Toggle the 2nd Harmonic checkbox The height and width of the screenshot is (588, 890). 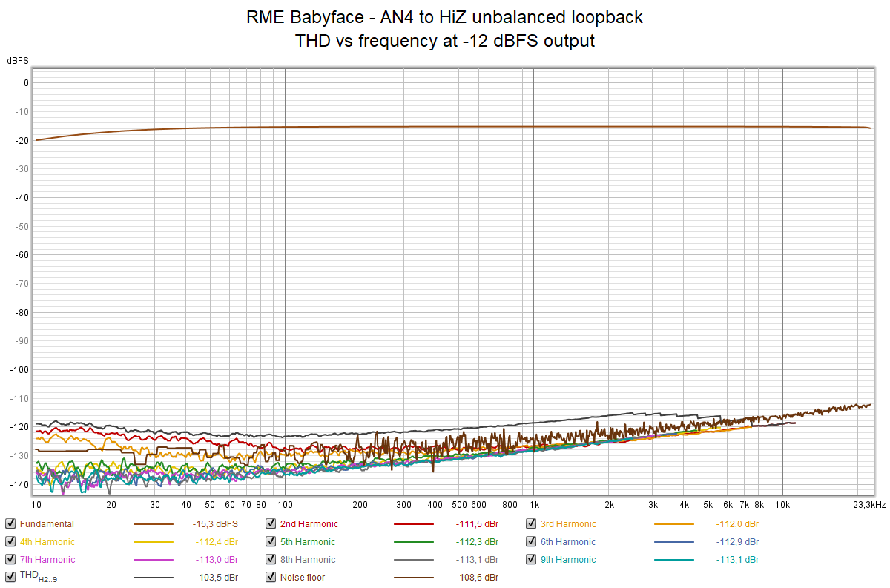coord(271,524)
